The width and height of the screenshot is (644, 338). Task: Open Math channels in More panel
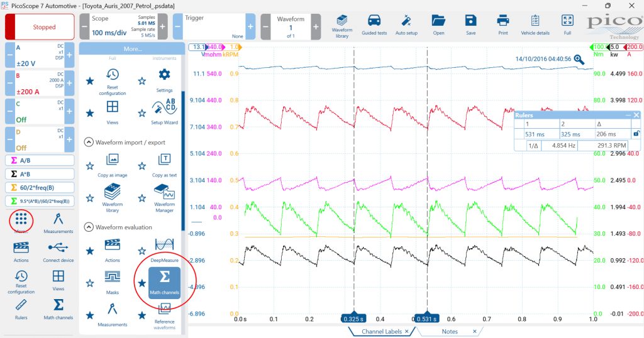coord(164,283)
